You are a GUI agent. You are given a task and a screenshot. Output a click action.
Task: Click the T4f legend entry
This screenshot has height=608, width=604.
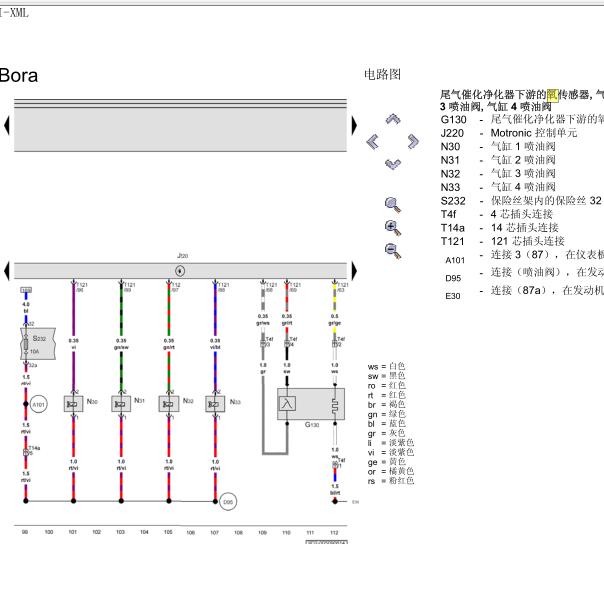pyautogui.click(x=497, y=214)
